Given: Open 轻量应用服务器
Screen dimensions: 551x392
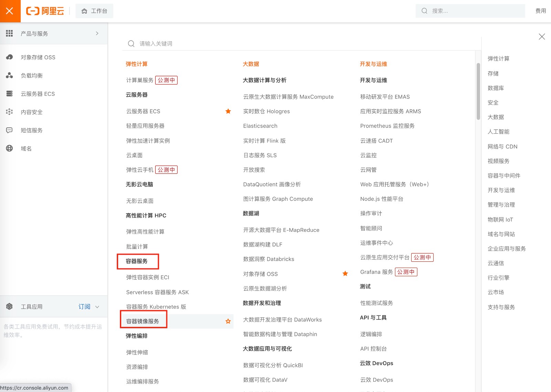Looking at the screenshot, I should point(145,126).
